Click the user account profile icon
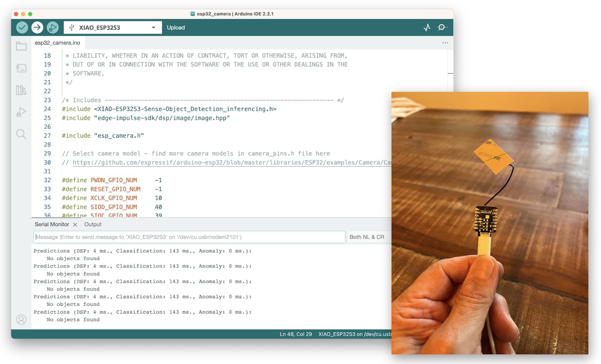The image size is (601, 364). (21, 319)
